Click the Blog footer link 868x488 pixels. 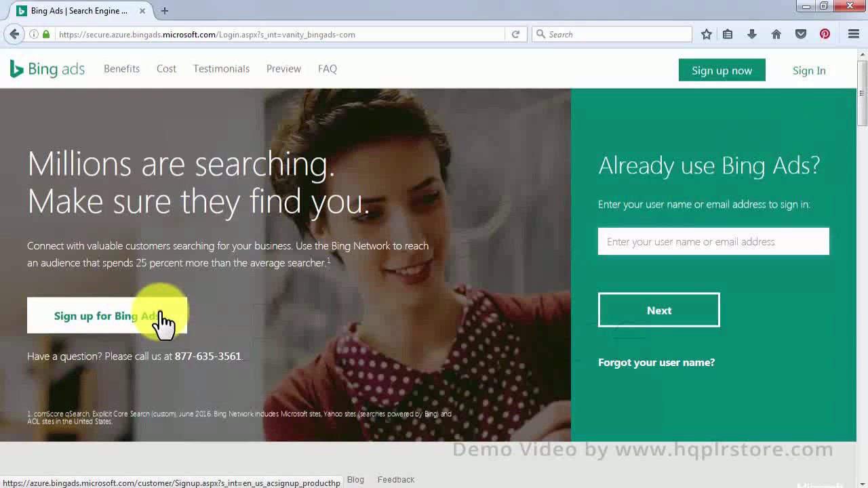coord(355,480)
